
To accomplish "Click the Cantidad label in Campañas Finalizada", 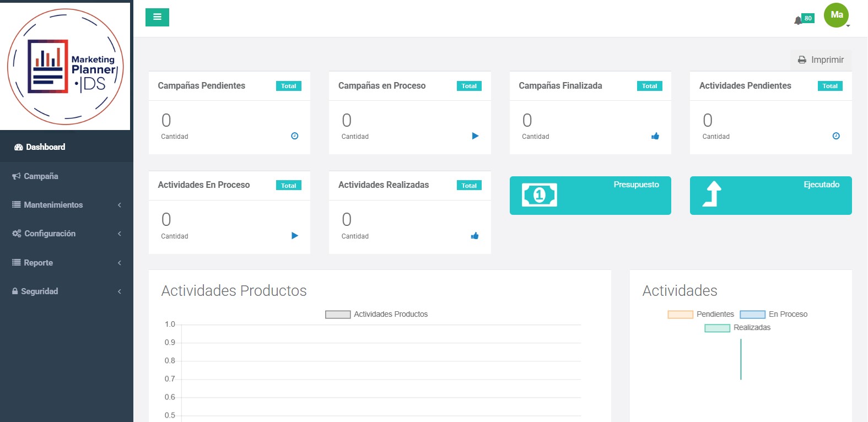I will (536, 137).
